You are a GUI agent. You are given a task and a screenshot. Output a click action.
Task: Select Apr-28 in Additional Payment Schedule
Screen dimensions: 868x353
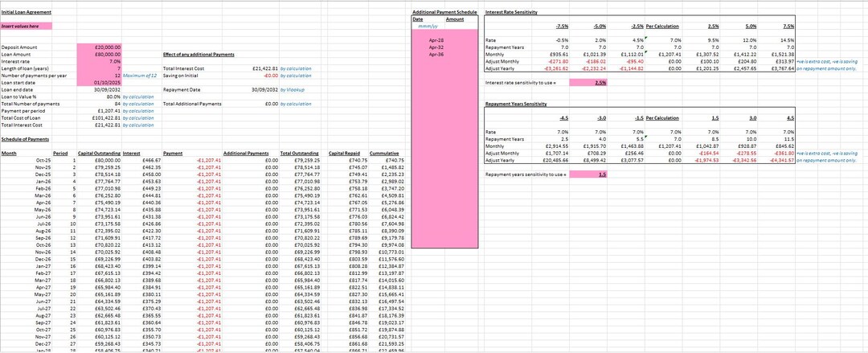(436, 40)
